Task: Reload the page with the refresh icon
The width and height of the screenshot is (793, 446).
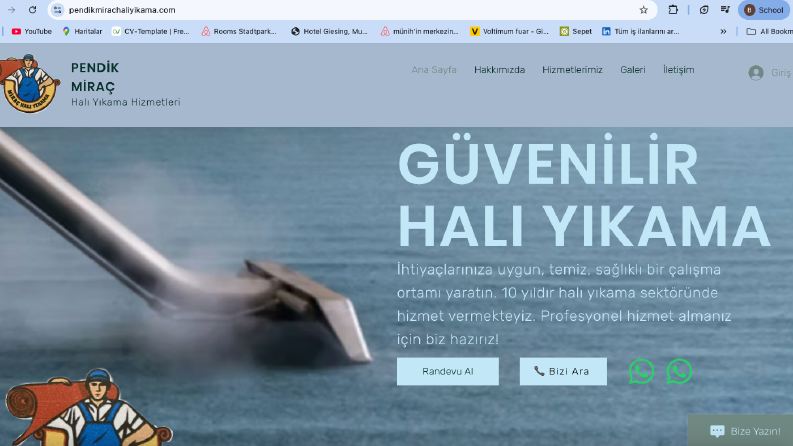Action: tap(32, 10)
